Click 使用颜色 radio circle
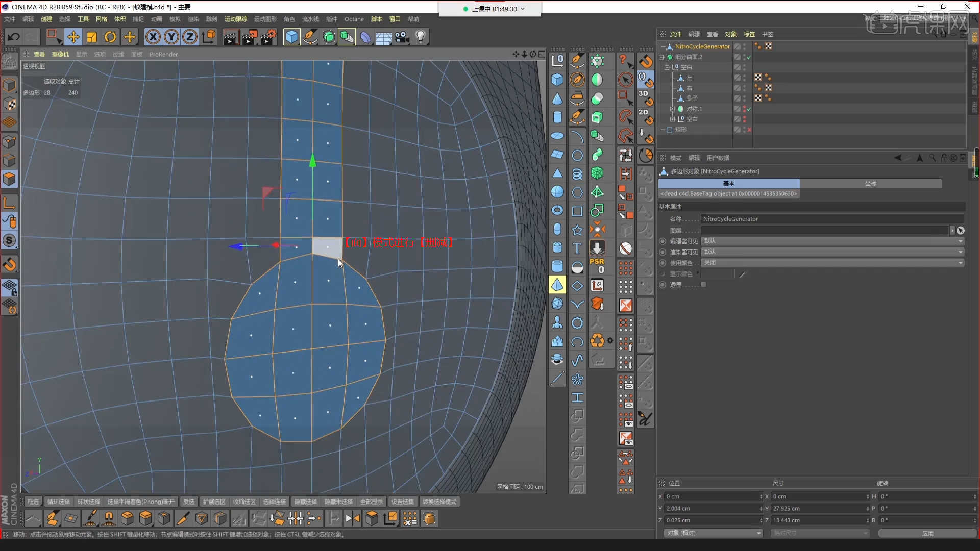 pos(663,263)
